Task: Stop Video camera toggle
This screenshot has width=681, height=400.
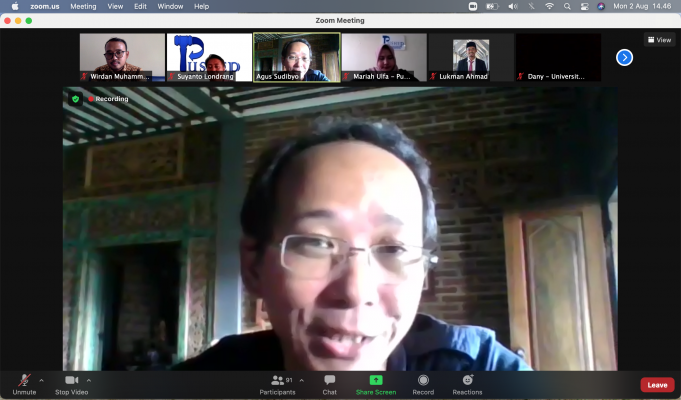Action: tap(71, 381)
